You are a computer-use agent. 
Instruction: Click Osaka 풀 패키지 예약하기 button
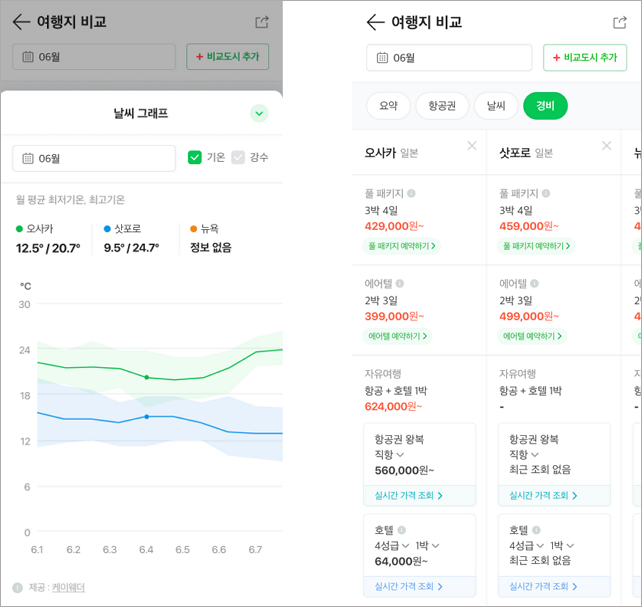(401, 246)
